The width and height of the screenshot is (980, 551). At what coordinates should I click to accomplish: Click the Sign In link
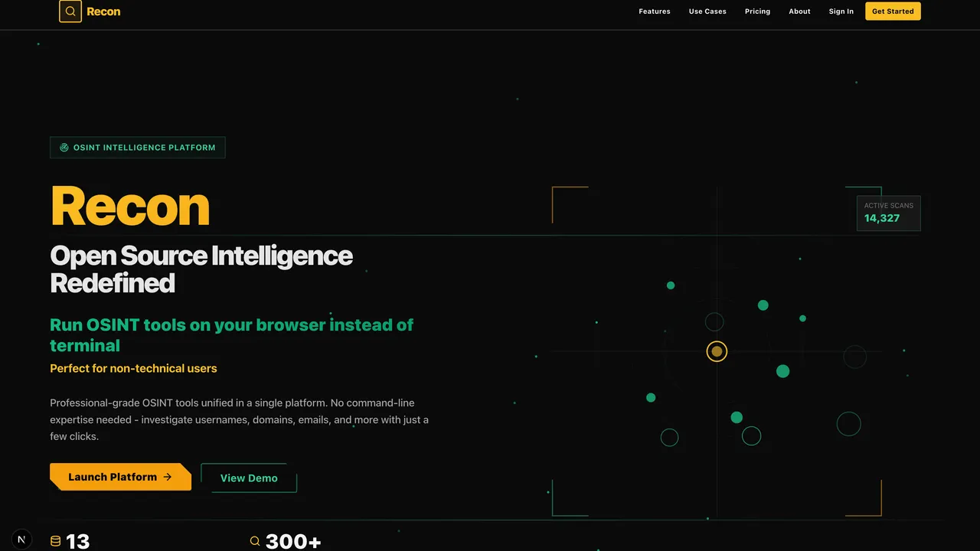[841, 11]
